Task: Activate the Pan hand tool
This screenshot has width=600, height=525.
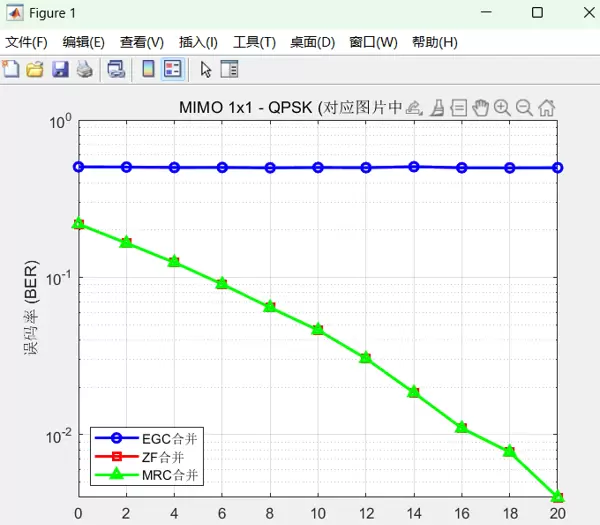Action: pyautogui.click(x=480, y=108)
